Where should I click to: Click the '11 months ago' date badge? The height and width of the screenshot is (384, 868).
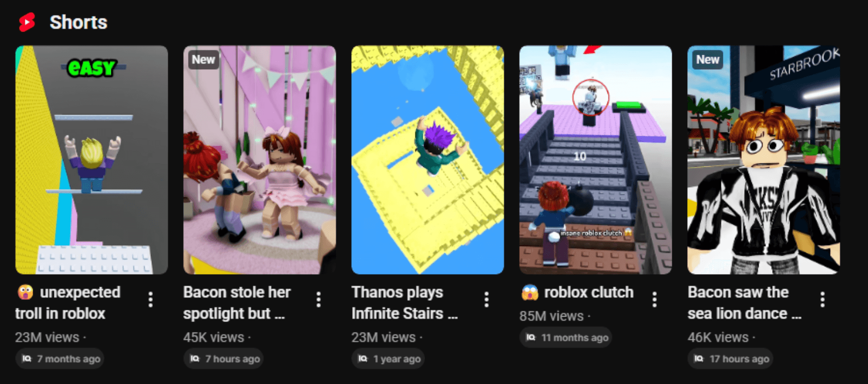566,337
